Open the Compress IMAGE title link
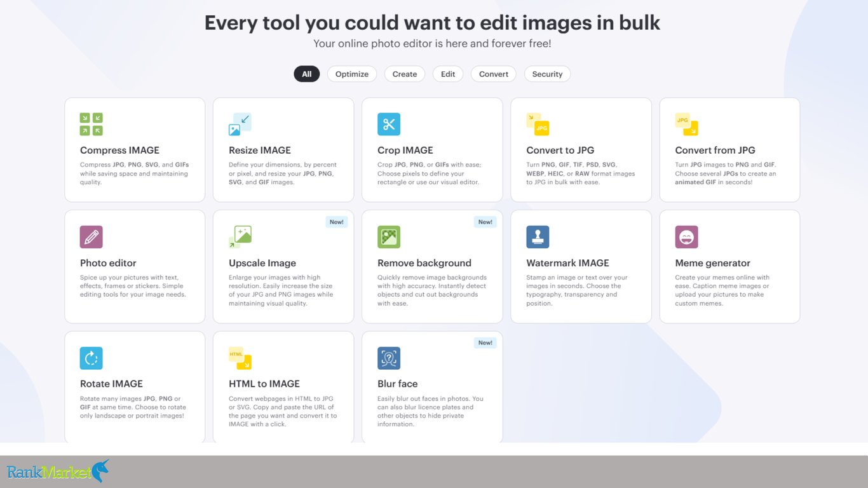 tap(119, 151)
